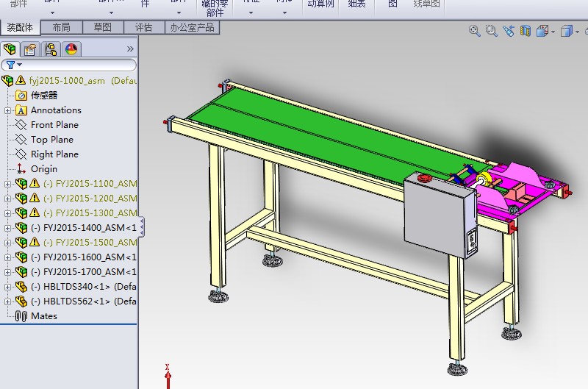
Task: Select the Origin item
Action: coord(44,169)
